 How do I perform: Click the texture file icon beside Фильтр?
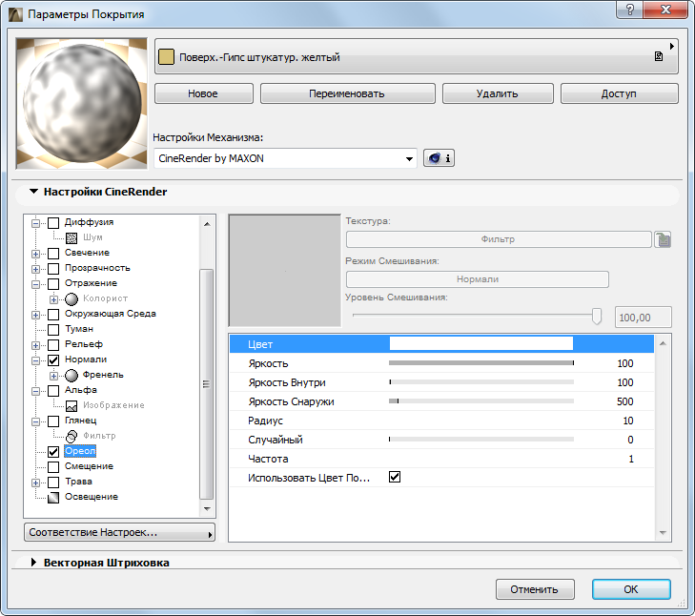pyautogui.click(x=664, y=240)
